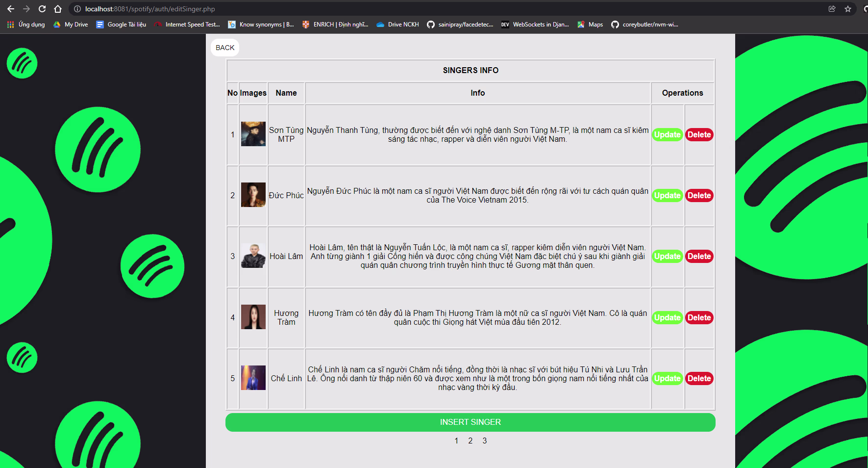The image size is (868, 468).
Task: Click the browser forward arrow
Action: point(26,9)
